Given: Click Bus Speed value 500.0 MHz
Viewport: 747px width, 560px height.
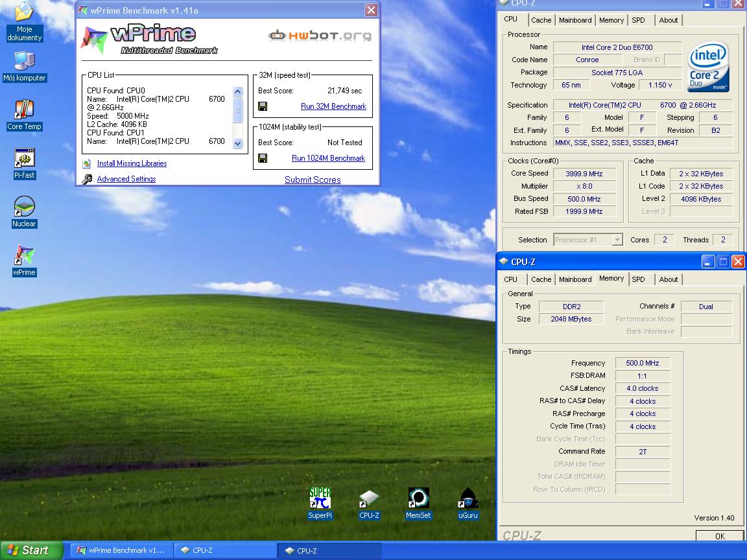Looking at the screenshot, I should (584, 199).
